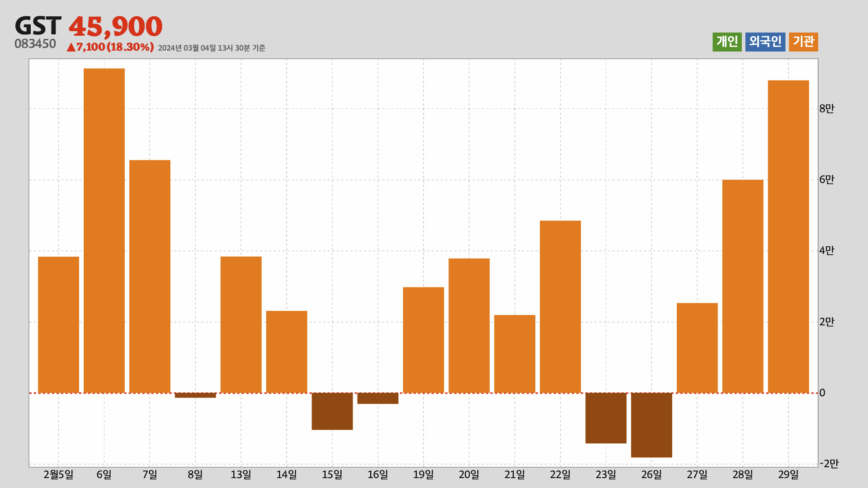868x488 pixels.
Task: Click the timestamp 2024년 03월 04일 13시 30분 기준
Action: point(212,48)
